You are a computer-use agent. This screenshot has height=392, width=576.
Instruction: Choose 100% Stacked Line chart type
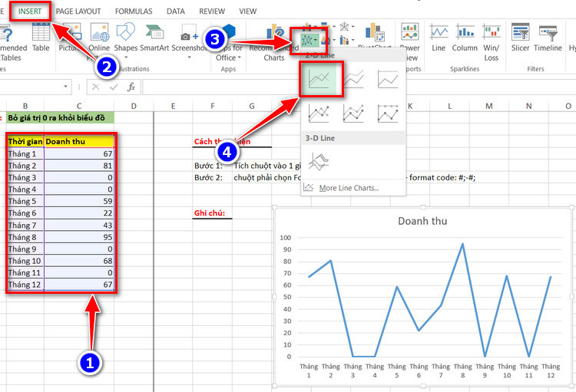point(388,79)
